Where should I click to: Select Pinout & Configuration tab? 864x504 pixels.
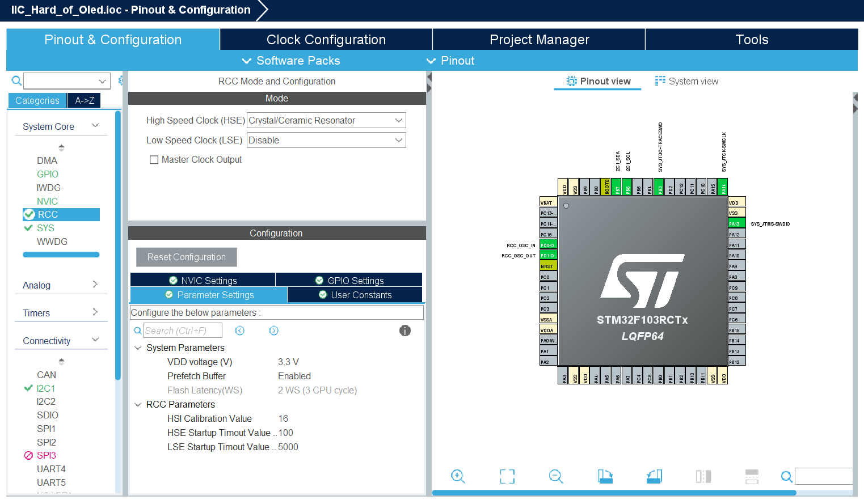[x=113, y=40]
